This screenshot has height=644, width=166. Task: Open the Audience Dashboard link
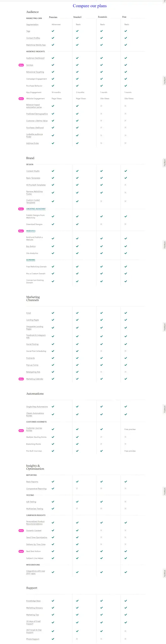(x=35, y=58)
